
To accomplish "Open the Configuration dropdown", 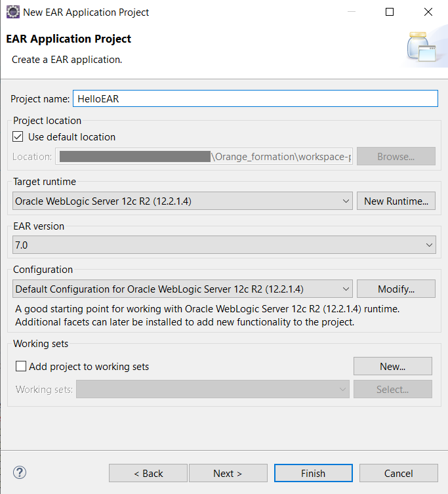I will pyautogui.click(x=182, y=289).
